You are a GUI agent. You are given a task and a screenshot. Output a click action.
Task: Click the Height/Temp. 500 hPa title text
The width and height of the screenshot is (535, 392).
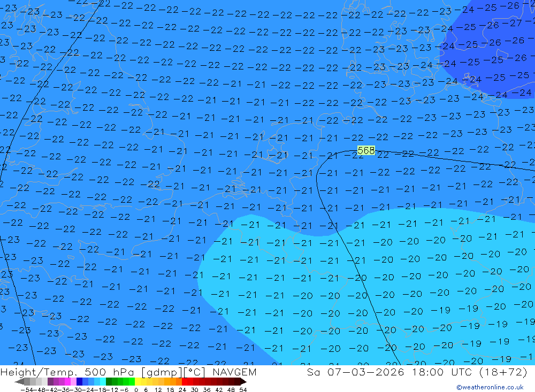point(68,372)
